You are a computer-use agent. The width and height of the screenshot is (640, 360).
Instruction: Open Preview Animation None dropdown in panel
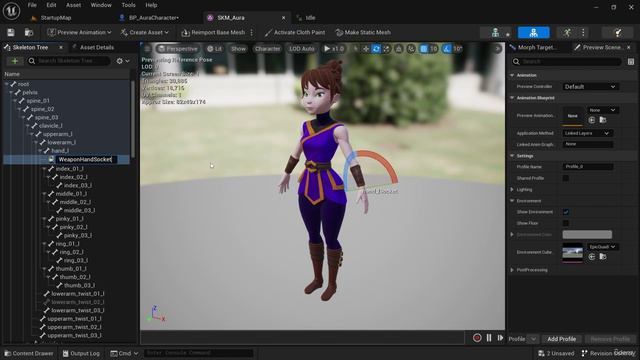pyautogui.click(x=602, y=110)
